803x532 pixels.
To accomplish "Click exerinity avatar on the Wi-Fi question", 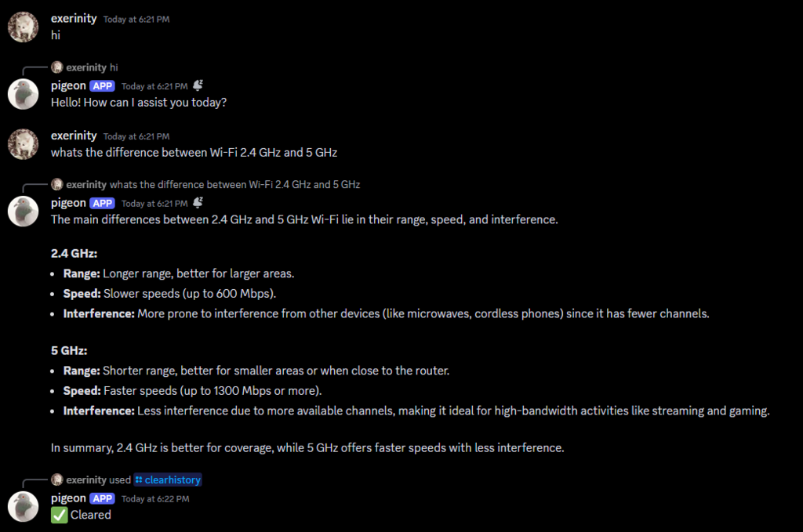I will pyautogui.click(x=23, y=144).
